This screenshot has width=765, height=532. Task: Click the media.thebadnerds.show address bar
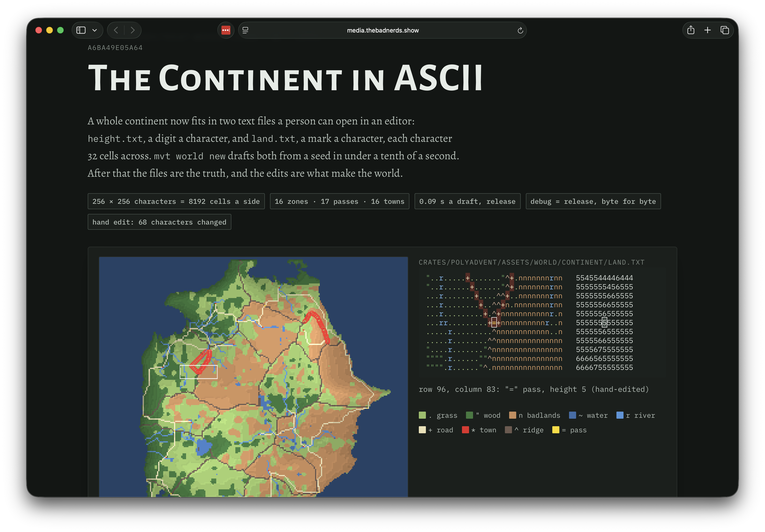pos(382,30)
